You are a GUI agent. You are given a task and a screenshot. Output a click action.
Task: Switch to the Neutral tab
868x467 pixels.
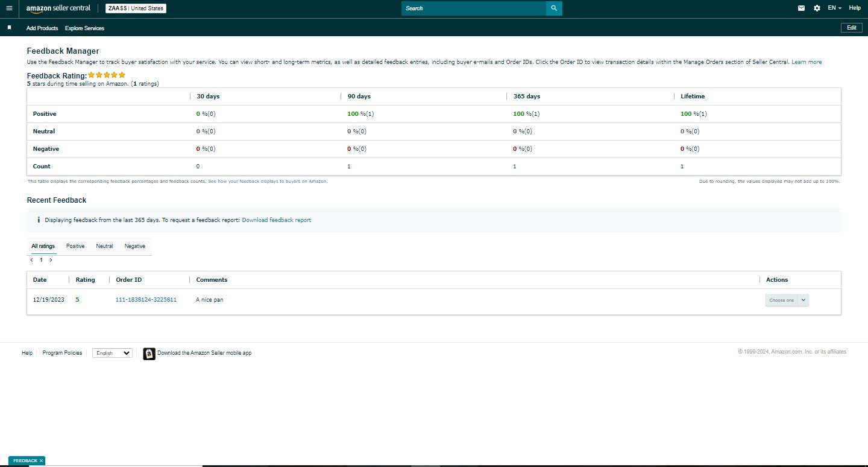[104, 246]
